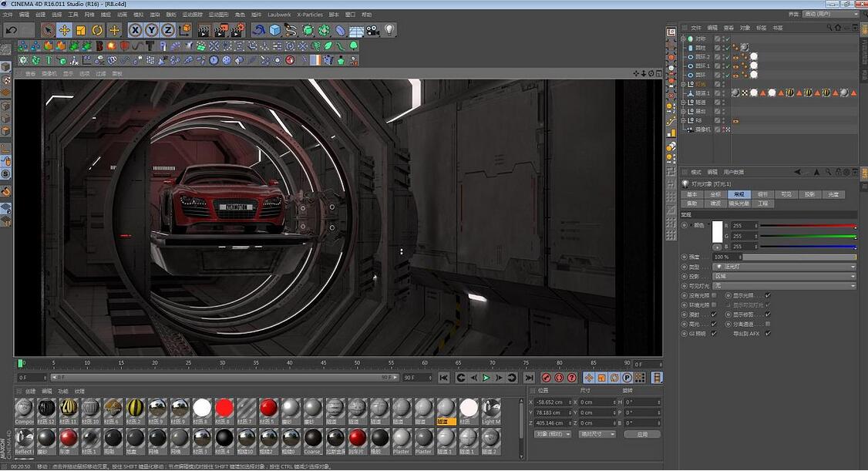Viewport: 868px width, 471px height.
Task: Switch to the 细节 attribute tab
Action: (762, 194)
